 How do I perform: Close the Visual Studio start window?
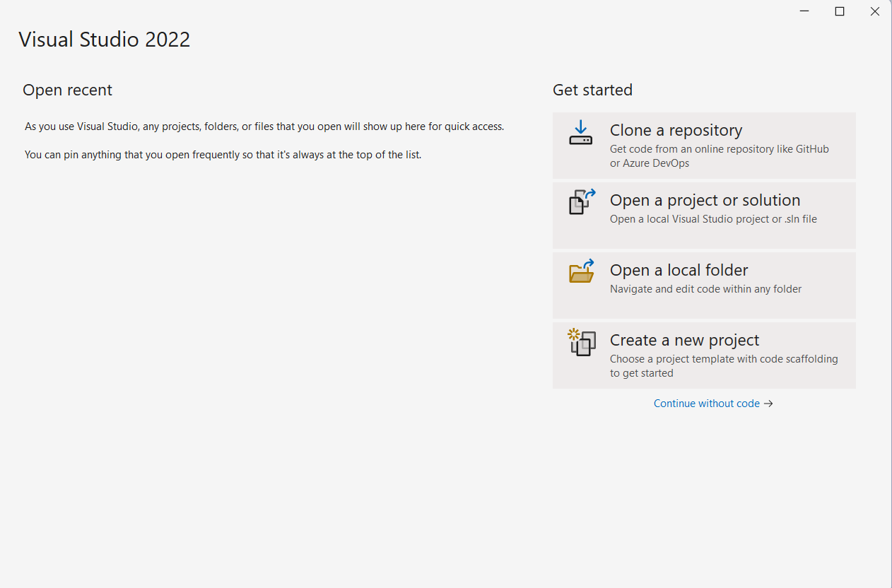(875, 11)
